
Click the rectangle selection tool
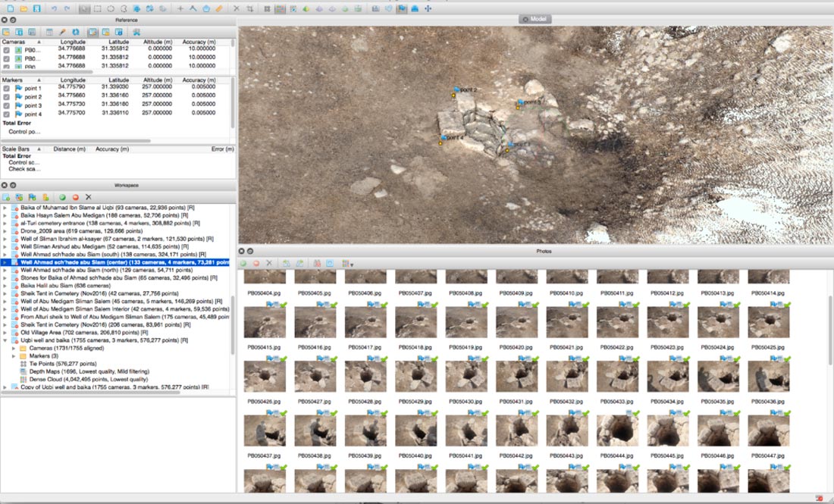(x=98, y=8)
